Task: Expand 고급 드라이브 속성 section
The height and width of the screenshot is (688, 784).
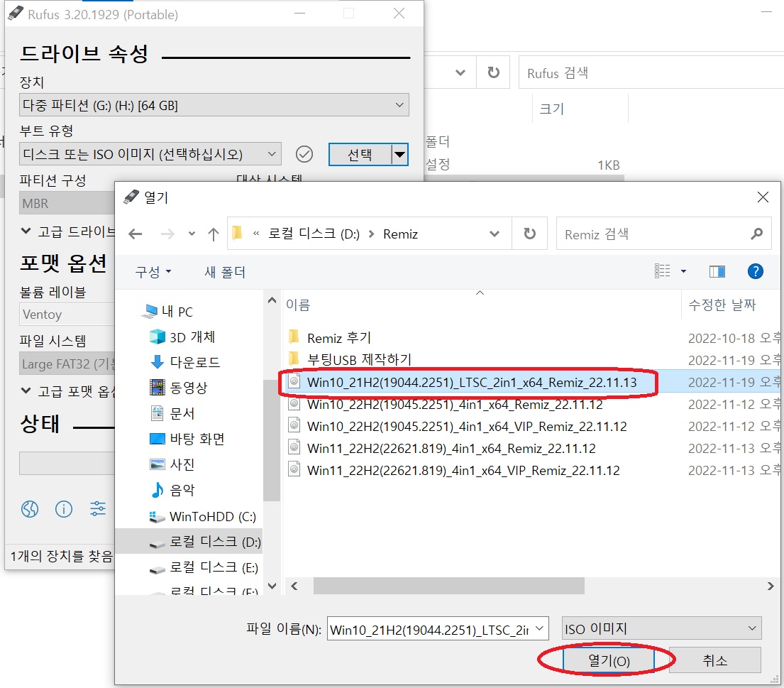Action: pyautogui.click(x=26, y=231)
